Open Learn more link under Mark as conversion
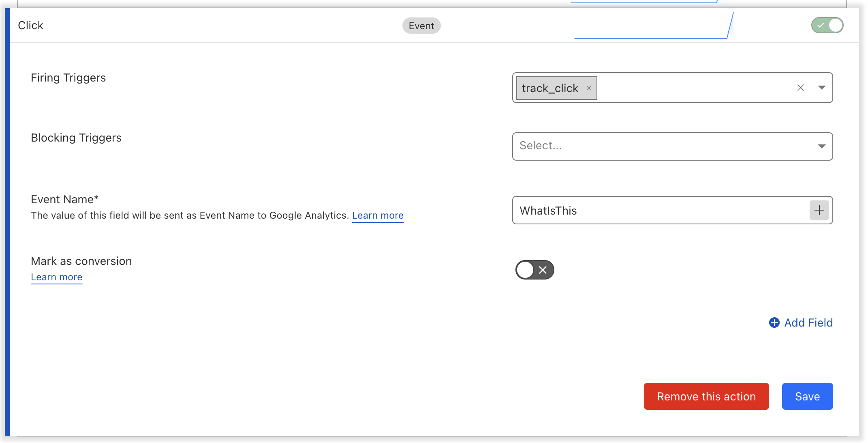The image size is (868, 443). click(57, 277)
